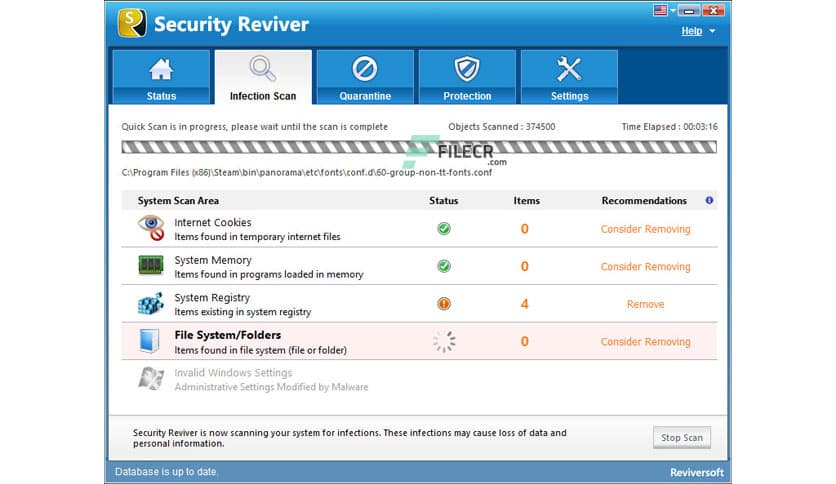Open the Protection shield icon

467,69
